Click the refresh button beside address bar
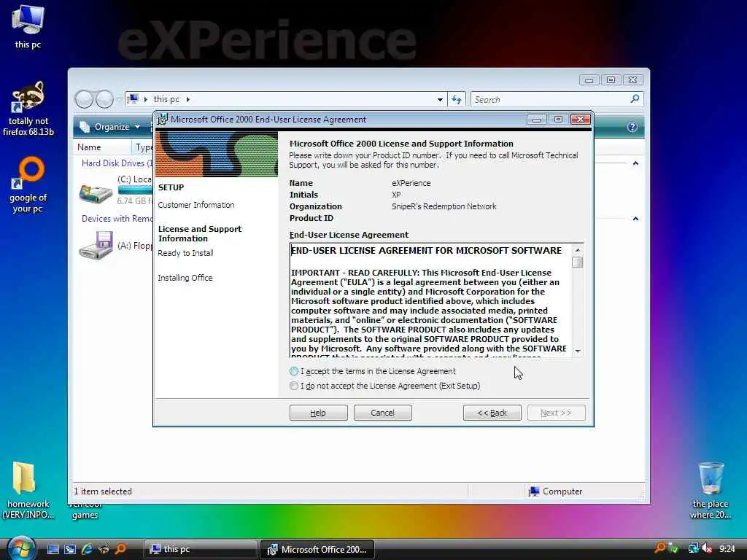This screenshot has width=747, height=560. point(457,99)
